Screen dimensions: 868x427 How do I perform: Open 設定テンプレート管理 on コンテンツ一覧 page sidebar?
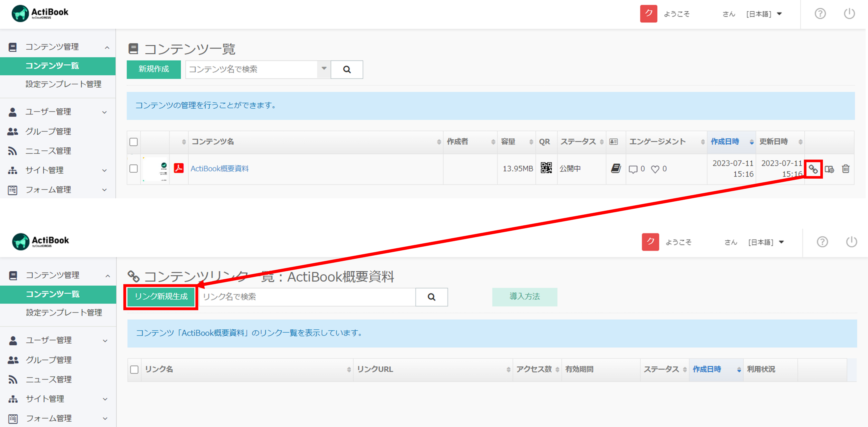[63, 84]
